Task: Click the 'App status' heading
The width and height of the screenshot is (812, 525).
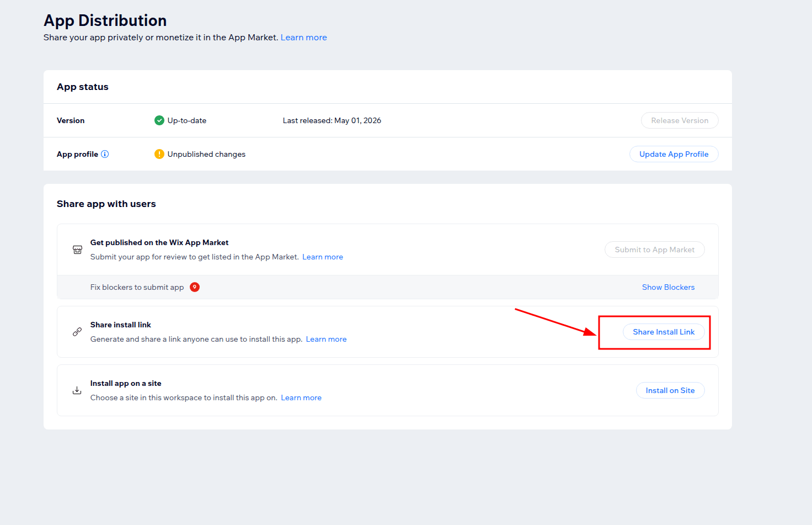Action: 83,87
